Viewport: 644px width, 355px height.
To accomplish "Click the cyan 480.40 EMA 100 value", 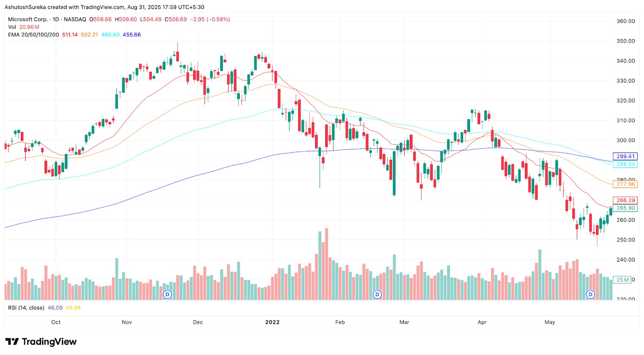I will (110, 35).
